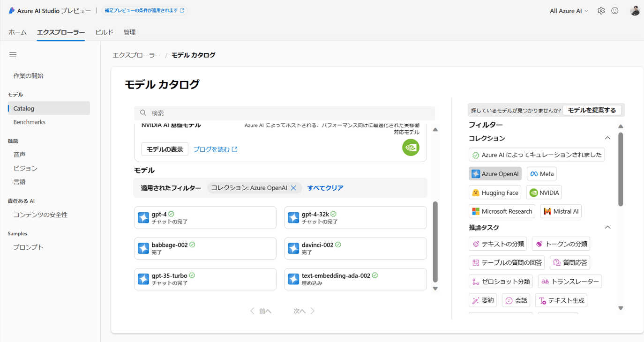Toggle the hamburger menu in the sidebar
This screenshot has width=644, height=342.
(x=13, y=55)
